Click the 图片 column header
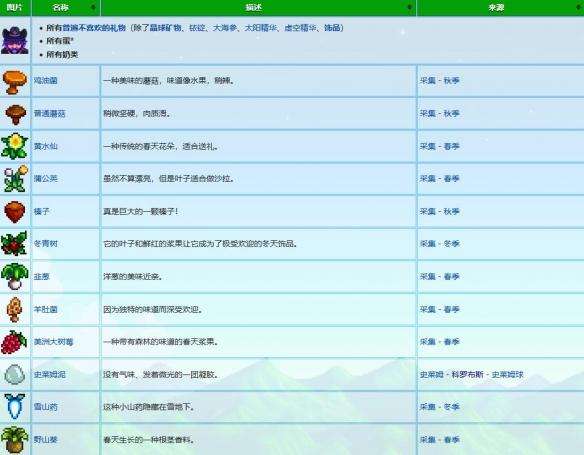Image resolution: width=584 pixels, height=455 pixels. pos(15,7)
